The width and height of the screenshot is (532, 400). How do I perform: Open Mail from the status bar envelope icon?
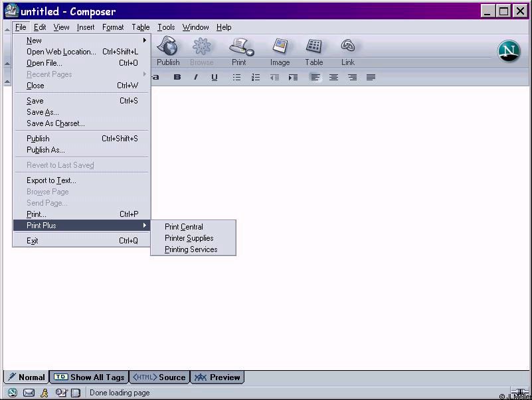tap(29, 393)
